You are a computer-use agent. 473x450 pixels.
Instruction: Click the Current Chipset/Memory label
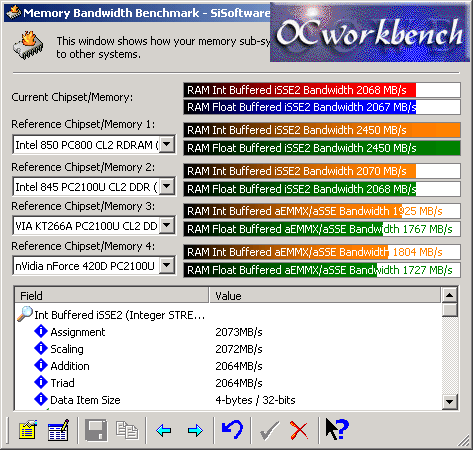[x=72, y=97]
